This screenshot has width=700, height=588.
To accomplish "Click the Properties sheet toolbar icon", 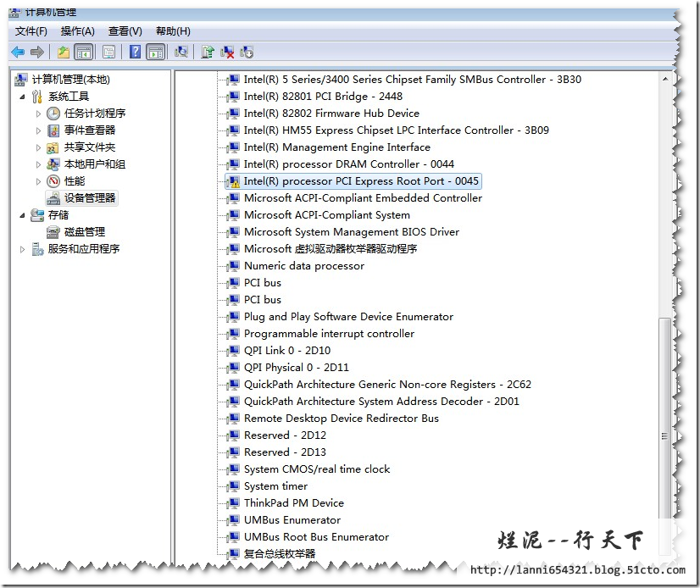I will [x=109, y=53].
